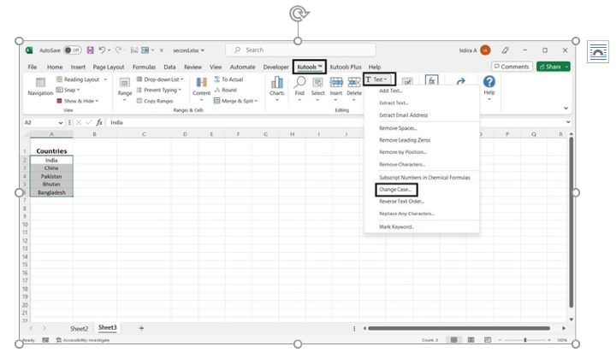
Task: Select Normal view in status bar
Action: [x=453, y=340]
